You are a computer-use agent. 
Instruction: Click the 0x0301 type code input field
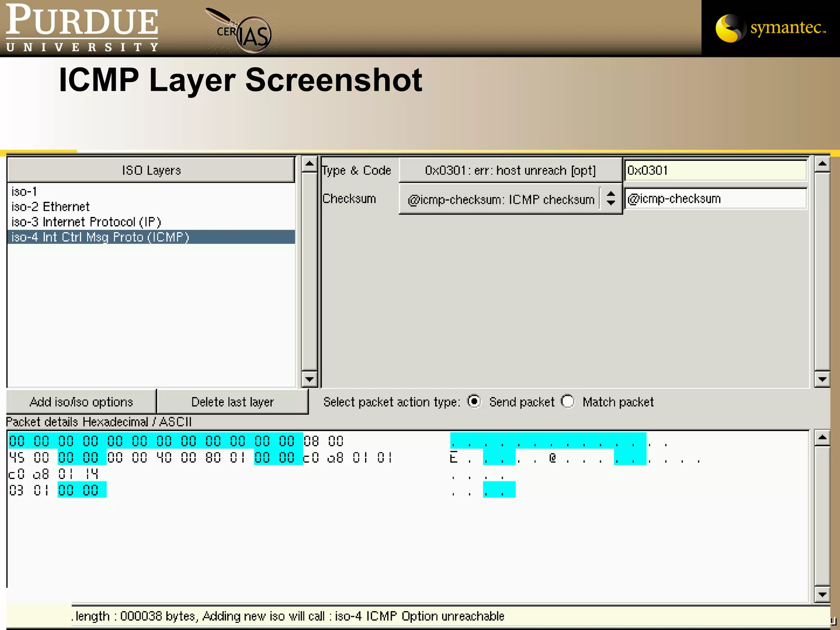click(x=715, y=170)
